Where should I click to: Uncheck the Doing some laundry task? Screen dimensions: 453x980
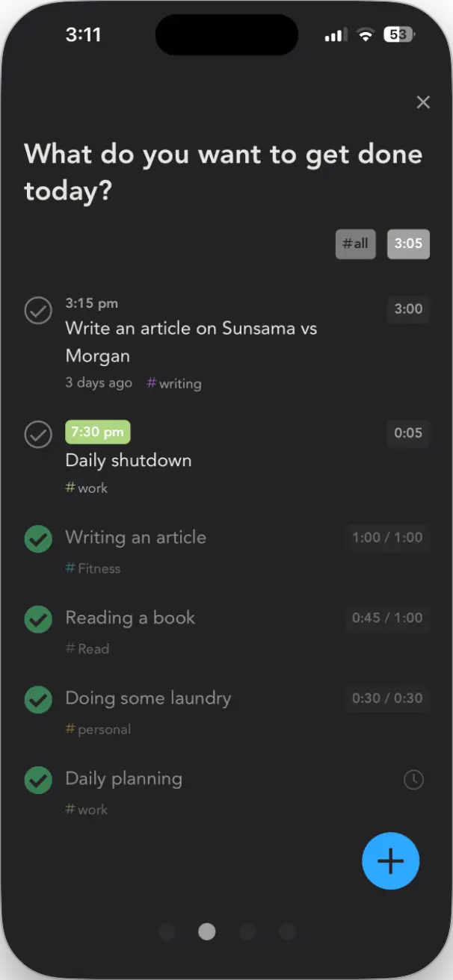point(38,700)
